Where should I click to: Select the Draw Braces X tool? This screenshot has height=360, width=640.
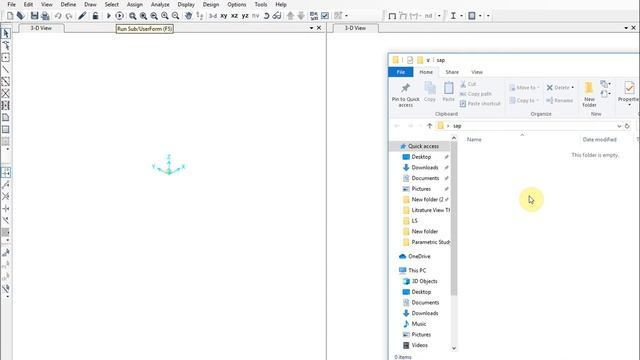pyautogui.click(x=6, y=93)
